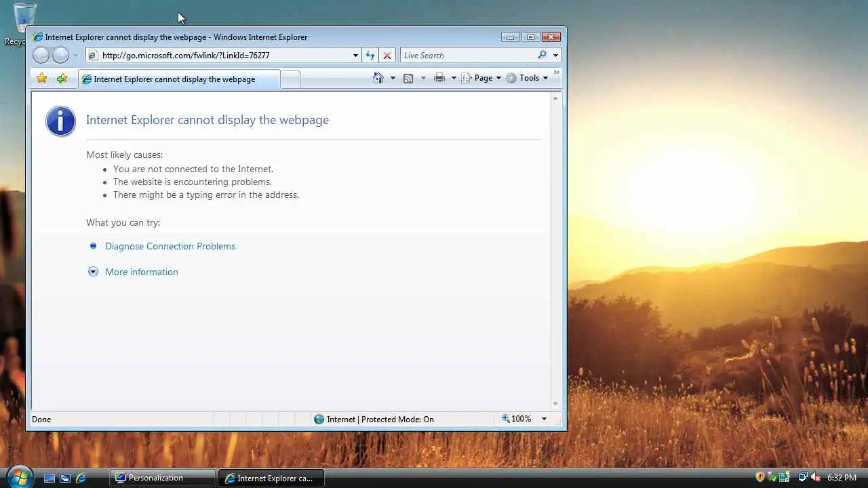Click the RSS Feeds icon
Screen dimensions: 868x488
click(x=408, y=78)
